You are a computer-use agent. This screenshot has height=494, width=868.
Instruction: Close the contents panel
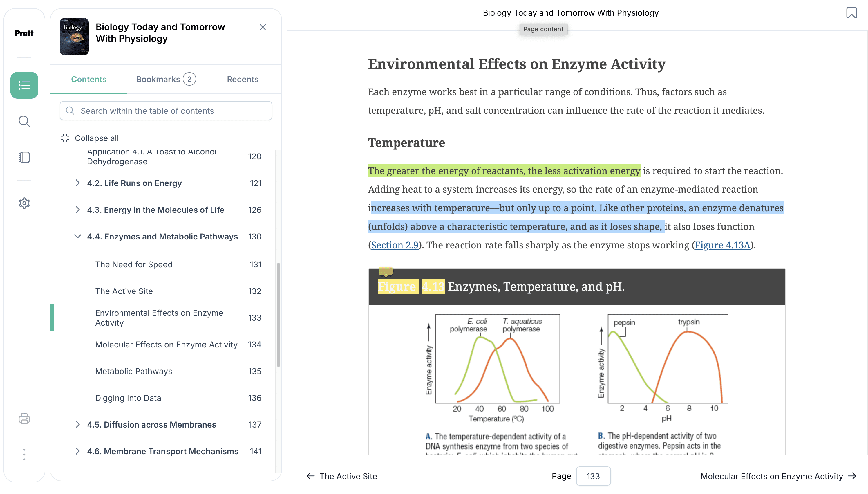263,27
